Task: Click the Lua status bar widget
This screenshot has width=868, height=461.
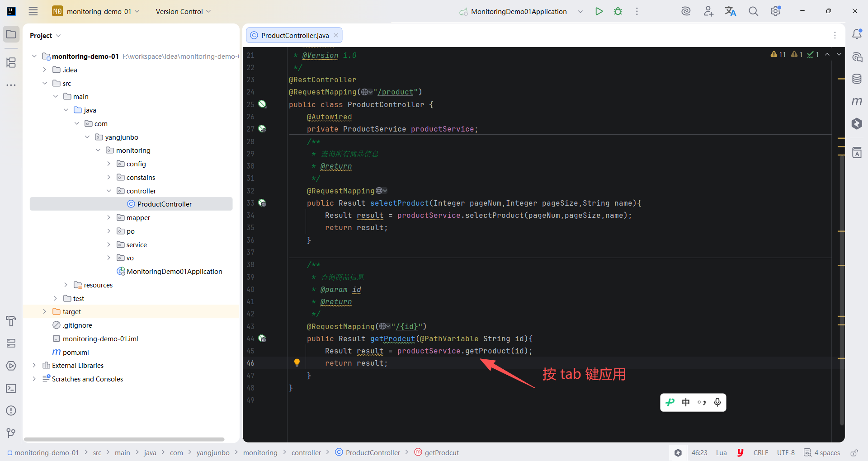Action: click(x=722, y=452)
